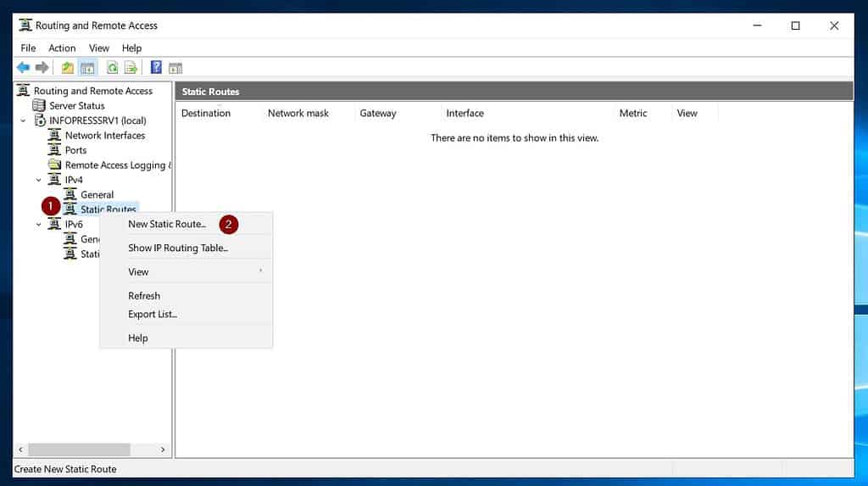Screen dimensions: 868x486
Task: Select Ports in the tree
Action: [75, 150]
